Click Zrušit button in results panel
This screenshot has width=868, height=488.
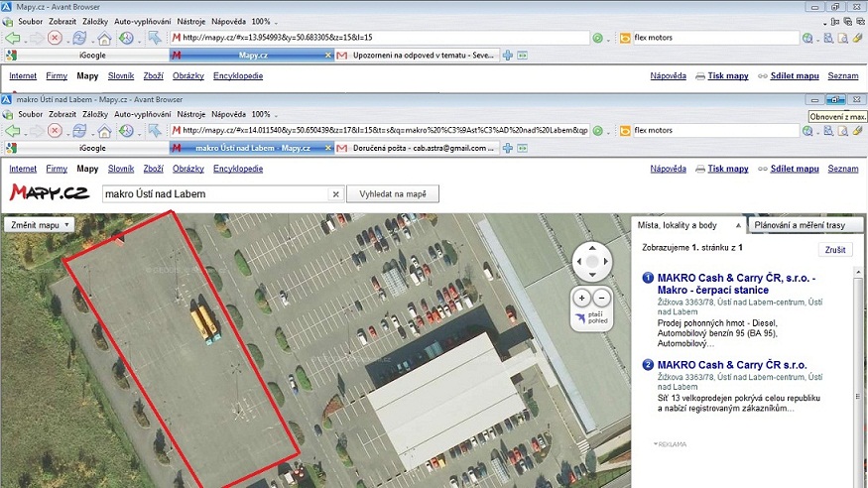[835, 250]
